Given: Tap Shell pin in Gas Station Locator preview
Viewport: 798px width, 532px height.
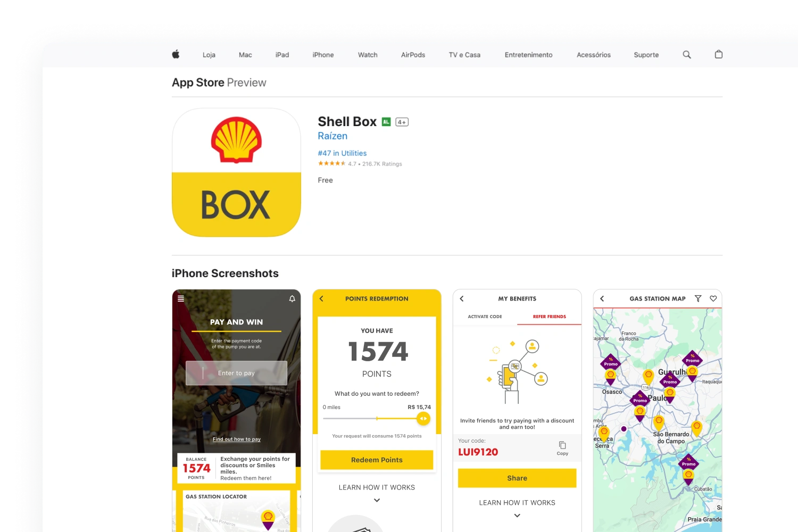Looking at the screenshot, I should tap(268, 519).
